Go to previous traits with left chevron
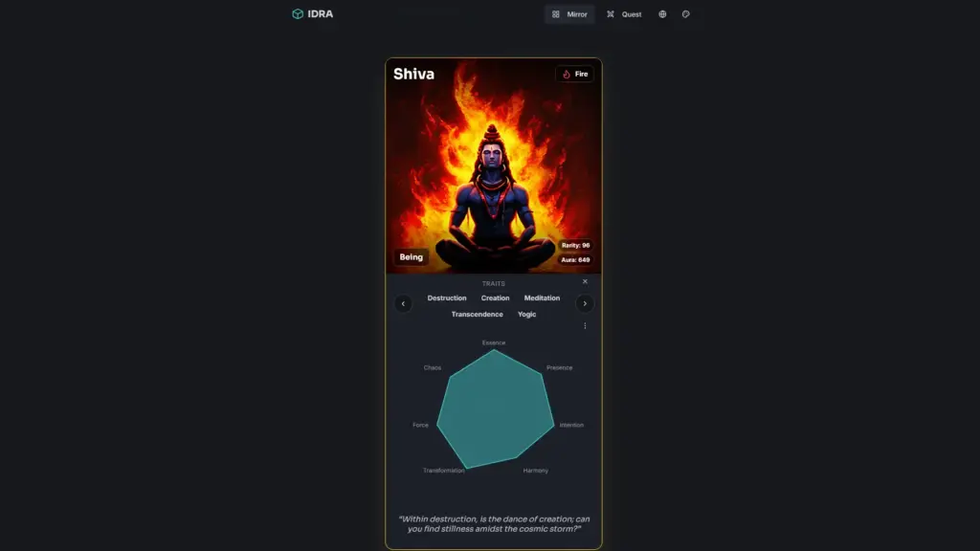This screenshot has height=551, width=980. pyautogui.click(x=403, y=303)
